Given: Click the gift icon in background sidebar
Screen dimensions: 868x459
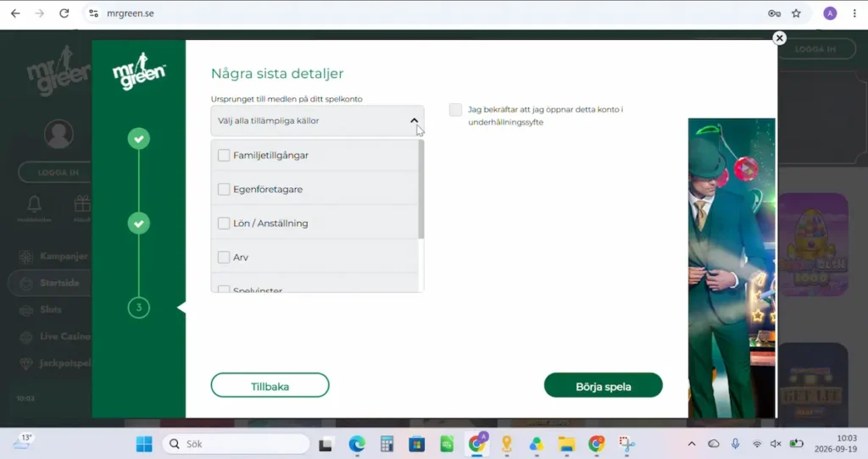Looking at the screenshot, I should coord(82,204).
